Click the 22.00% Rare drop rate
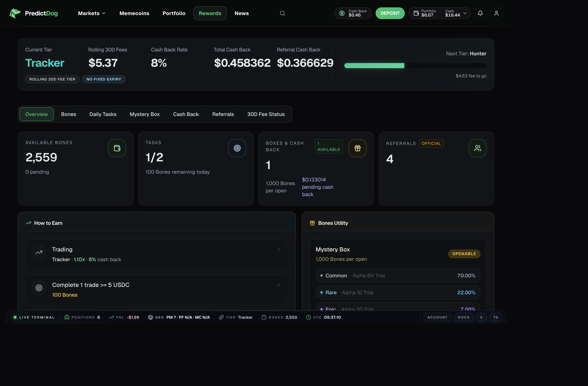Screen dimensions: 588x386 click(466, 293)
